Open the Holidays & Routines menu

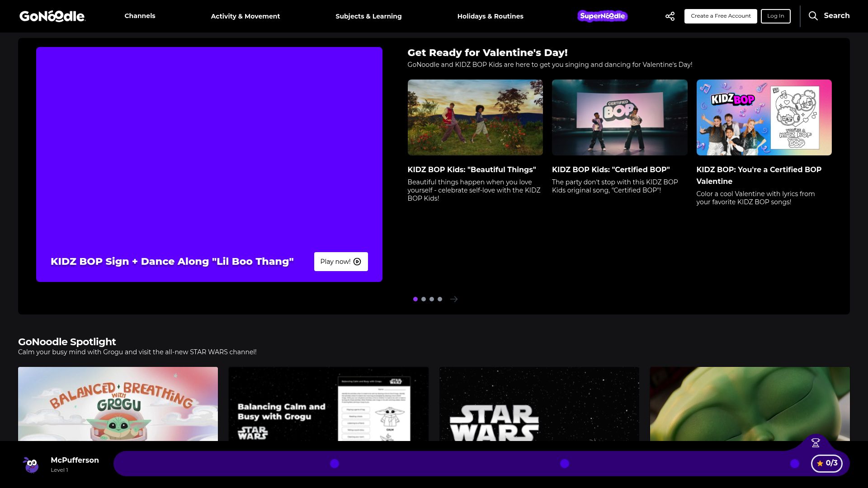[490, 16]
